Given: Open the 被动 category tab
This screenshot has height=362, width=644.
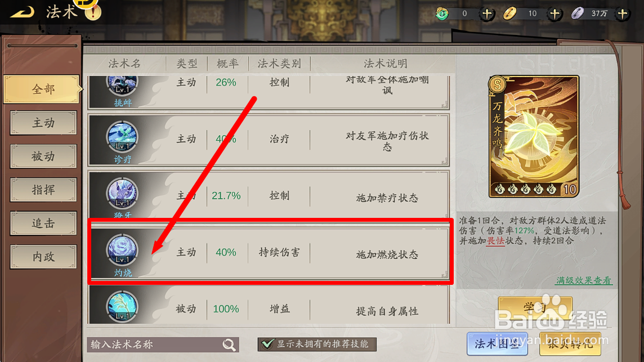Looking at the screenshot, I should click(x=43, y=156).
